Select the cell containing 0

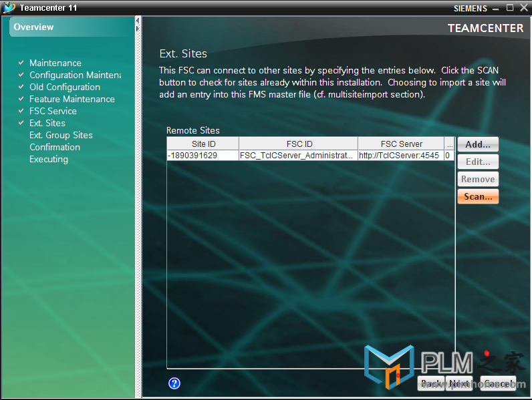[449, 155]
